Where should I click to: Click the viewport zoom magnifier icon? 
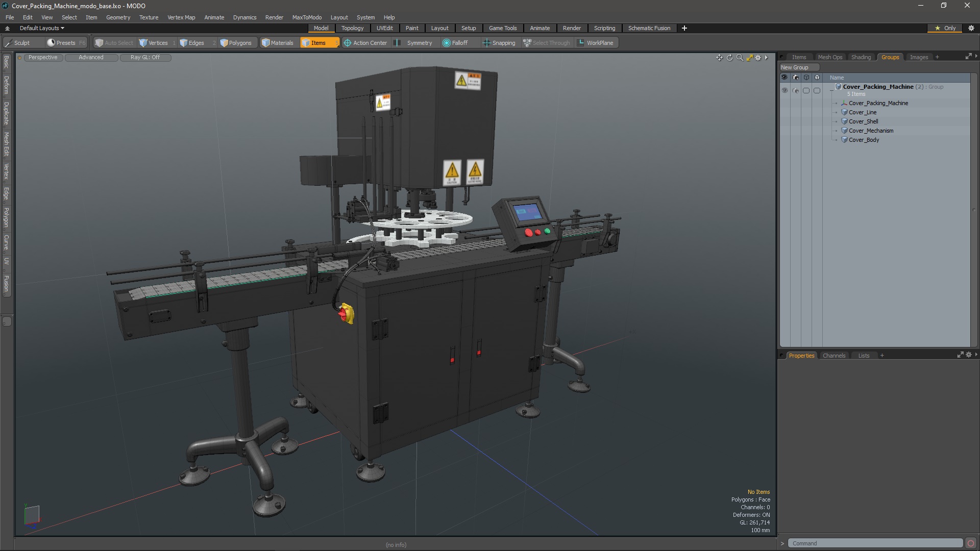(x=740, y=58)
